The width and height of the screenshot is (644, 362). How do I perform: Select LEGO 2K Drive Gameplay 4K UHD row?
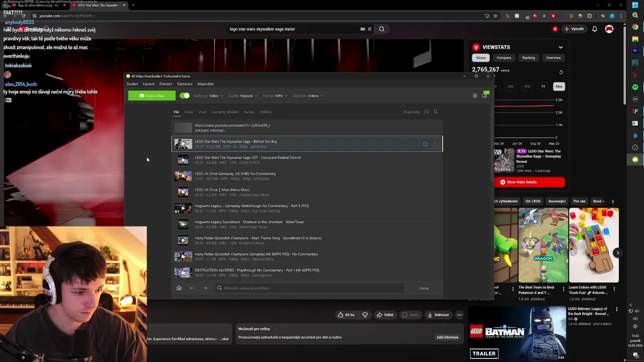307,176
